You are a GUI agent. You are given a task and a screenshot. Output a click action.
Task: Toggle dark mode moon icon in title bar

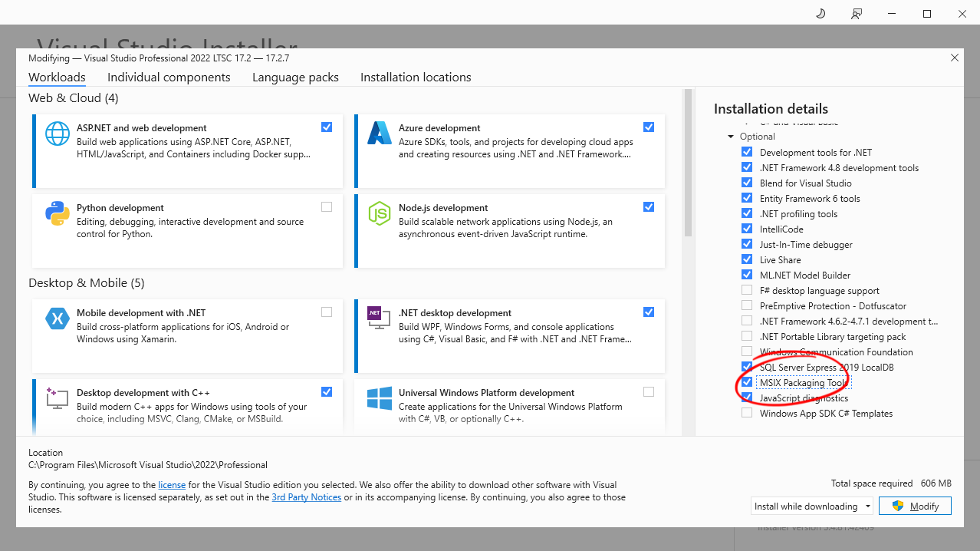pyautogui.click(x=821, y=13)
